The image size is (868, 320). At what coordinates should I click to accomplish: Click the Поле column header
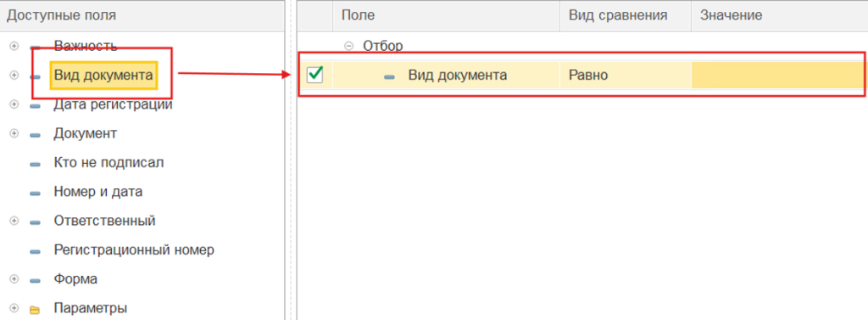[x=446, y=15]
